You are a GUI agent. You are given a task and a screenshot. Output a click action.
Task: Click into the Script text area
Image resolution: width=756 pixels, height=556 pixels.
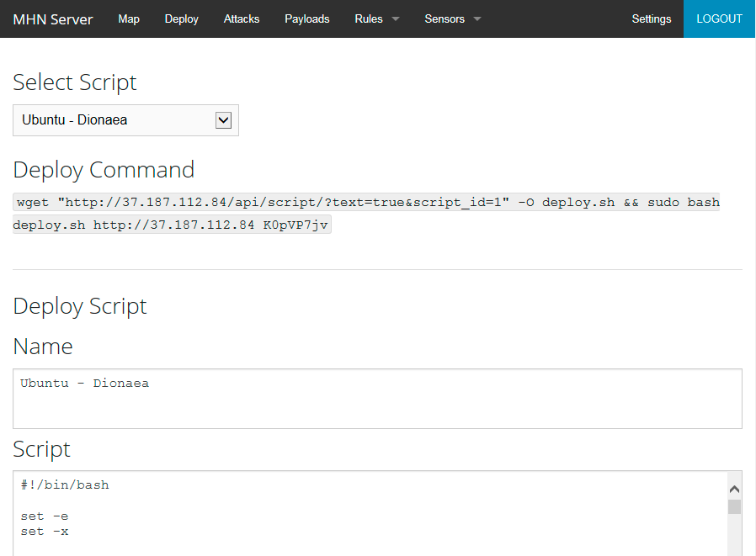(x=370, y=513)
